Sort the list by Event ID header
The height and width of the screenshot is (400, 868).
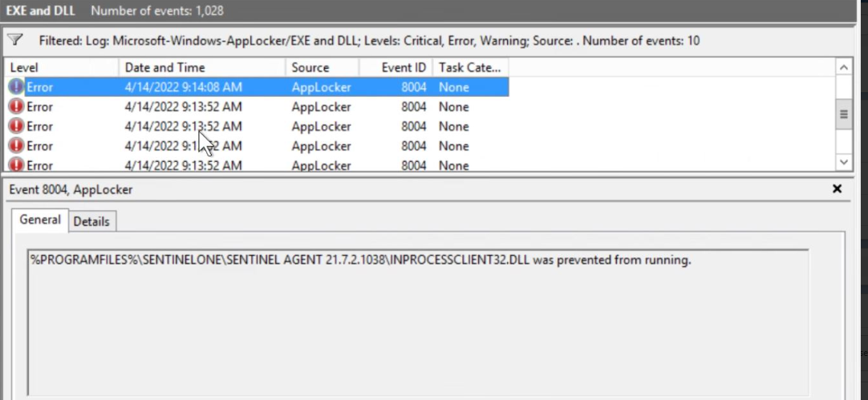tap(395, 67)
